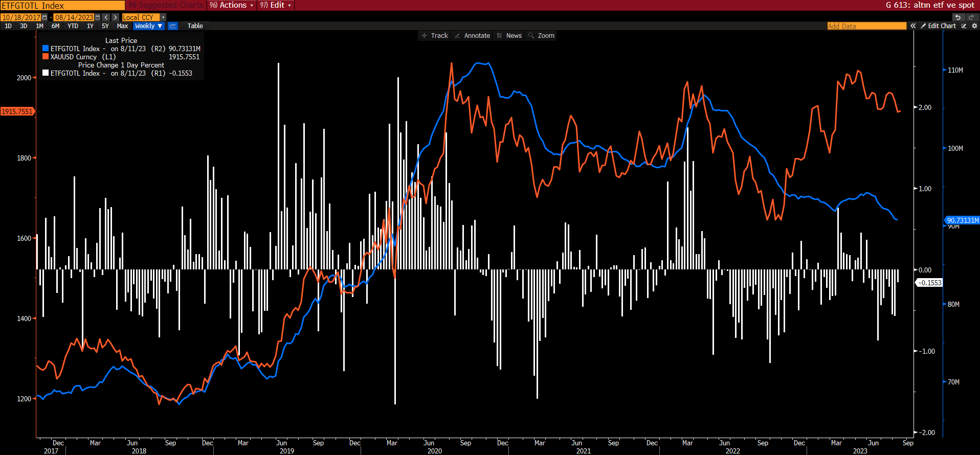Select the 1Y range tab
Screen dimensions: 980x455
click(x=90, y=26)
